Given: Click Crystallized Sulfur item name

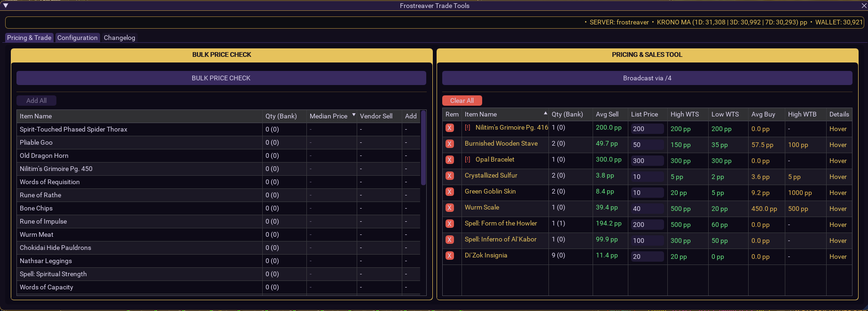Looking at the screenshot, I should tap(491, 175).
